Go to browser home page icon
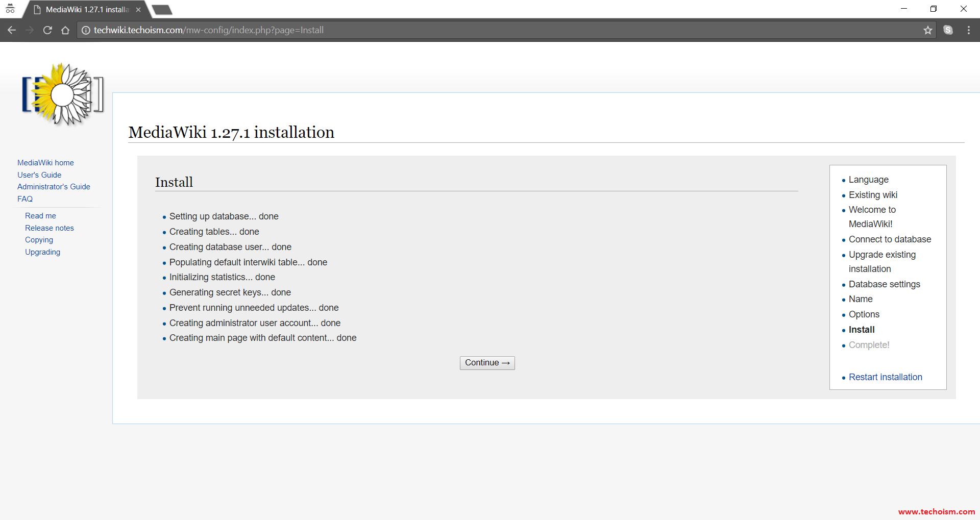980x520 pixels. tap(65, 30)
